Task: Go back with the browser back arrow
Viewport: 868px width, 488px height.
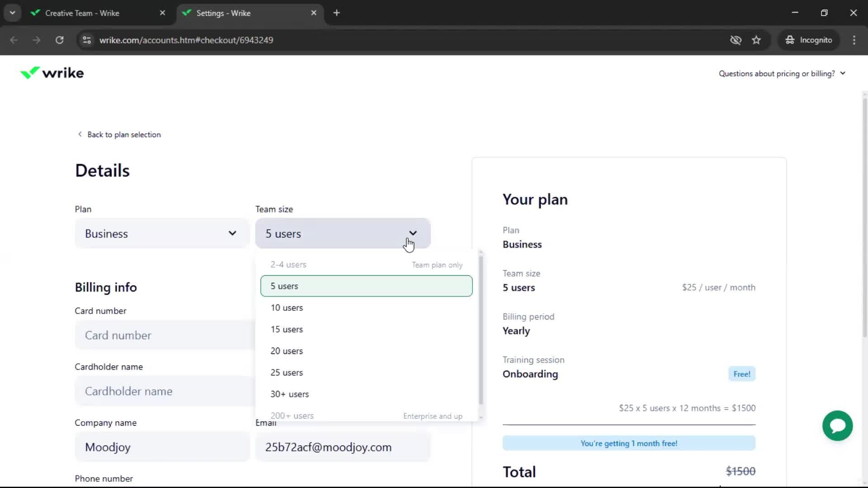Action: [14, 40]
